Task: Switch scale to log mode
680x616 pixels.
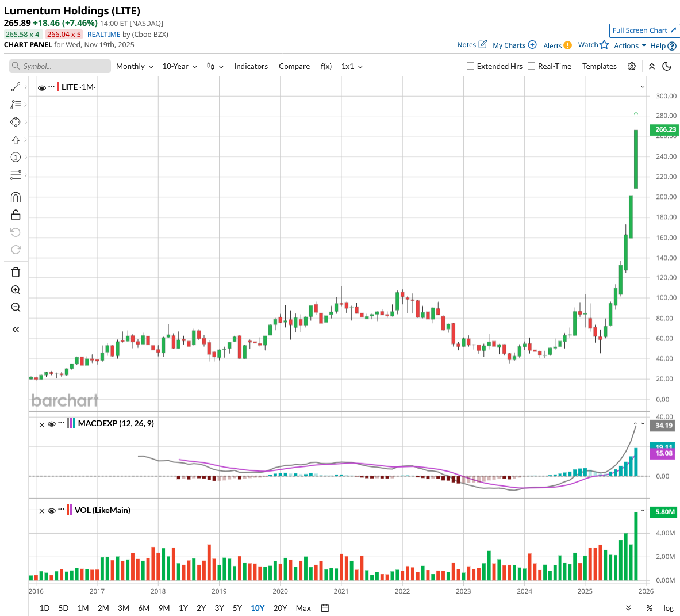Action: coord(669,608)
